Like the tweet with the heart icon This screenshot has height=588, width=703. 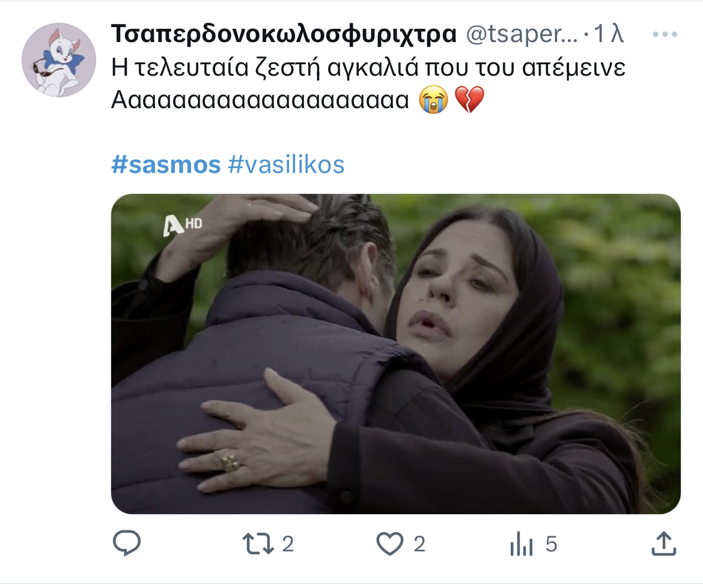(x=389, y=544)
